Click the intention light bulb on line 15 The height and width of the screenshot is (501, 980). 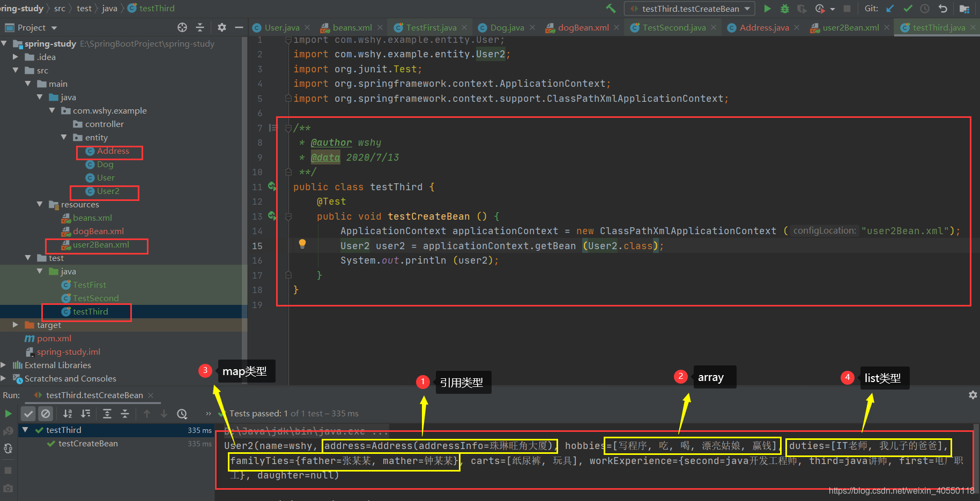click(302, 244)
